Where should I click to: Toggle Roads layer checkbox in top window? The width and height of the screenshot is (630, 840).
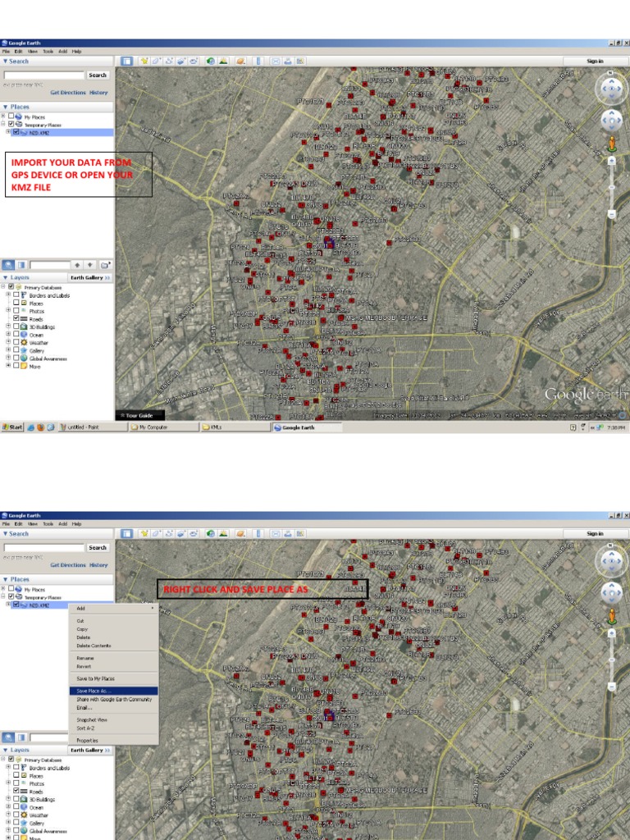[16, 318]
